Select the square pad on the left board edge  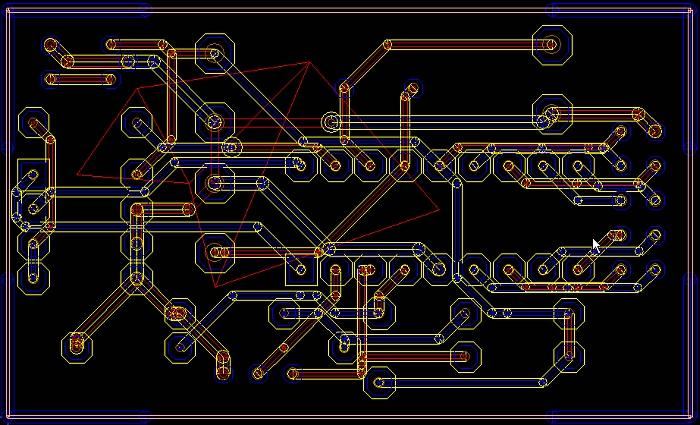click(32, 176)
